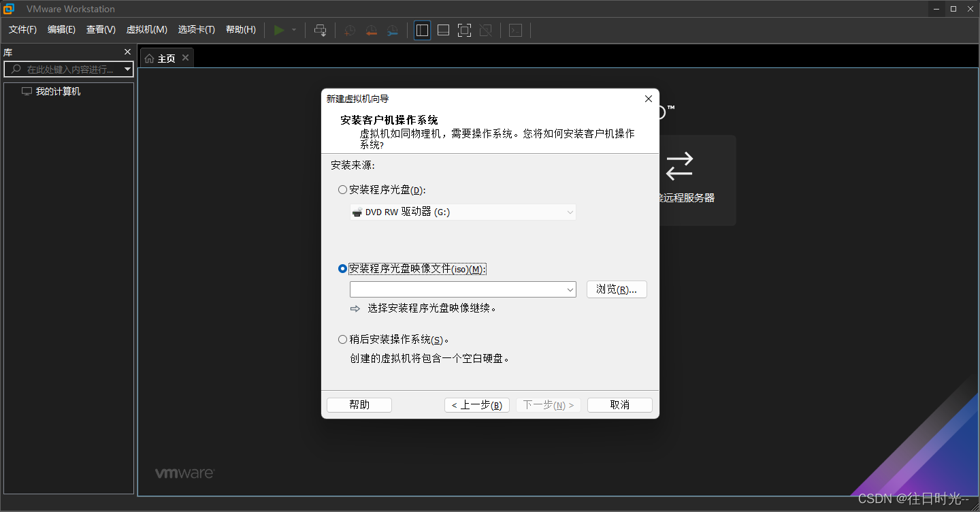The image size is (980, 512).
Task: Click the 安装客户机操作系统 heading
Action: (x=389, y=121)
